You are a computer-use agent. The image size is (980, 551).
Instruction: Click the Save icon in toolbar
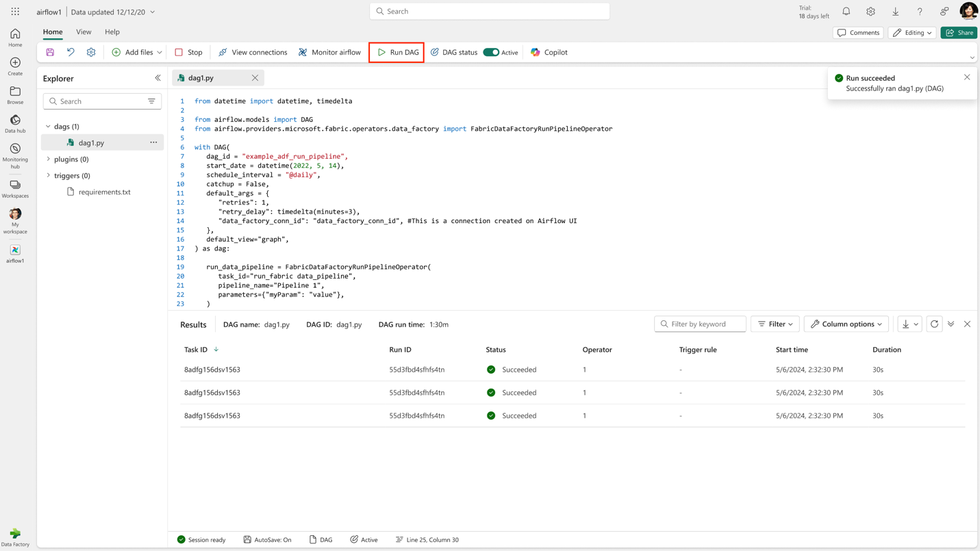(50, 52)
